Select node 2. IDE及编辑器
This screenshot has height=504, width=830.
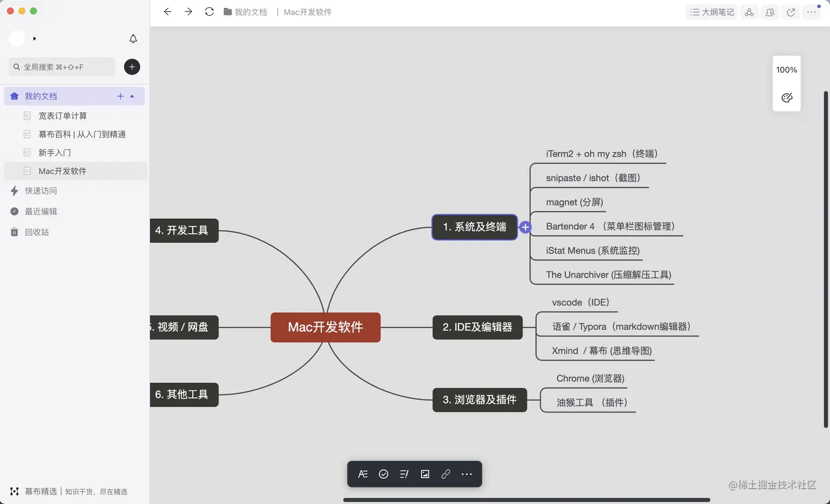(478, 327)
